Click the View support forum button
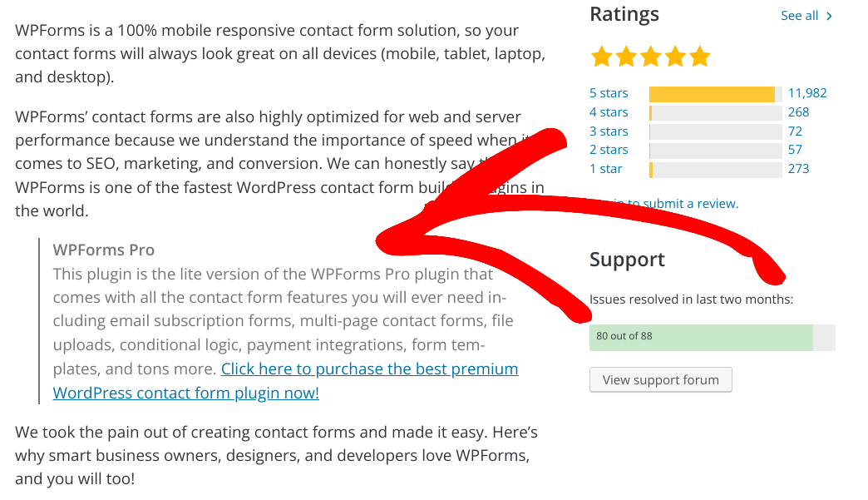 coord(660,379)
